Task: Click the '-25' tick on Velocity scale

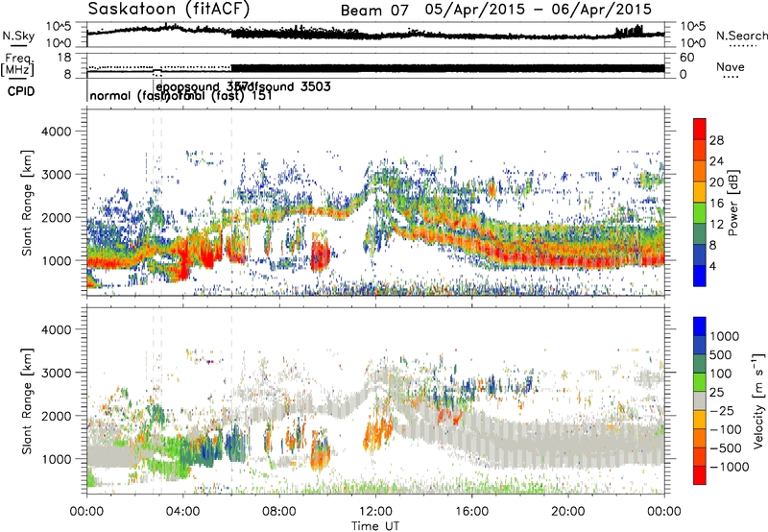Action: pyautogui.click(x=724, y=411)
